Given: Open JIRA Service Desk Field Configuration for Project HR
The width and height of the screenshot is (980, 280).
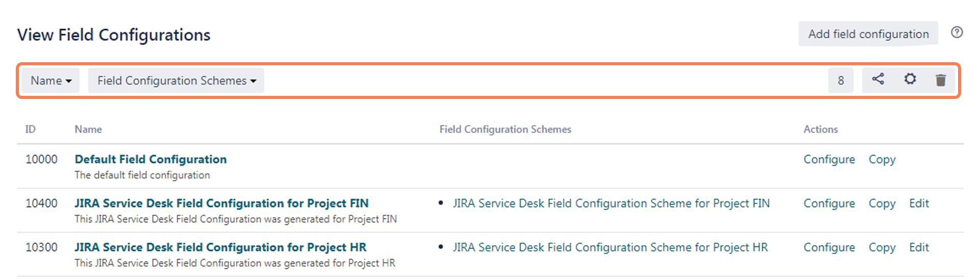Looking at the screenshot, I should [x=220, y=247].
